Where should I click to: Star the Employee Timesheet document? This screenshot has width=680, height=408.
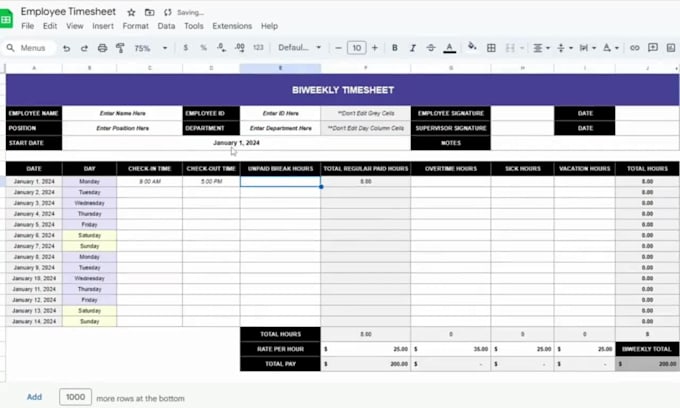pos(131,12)
